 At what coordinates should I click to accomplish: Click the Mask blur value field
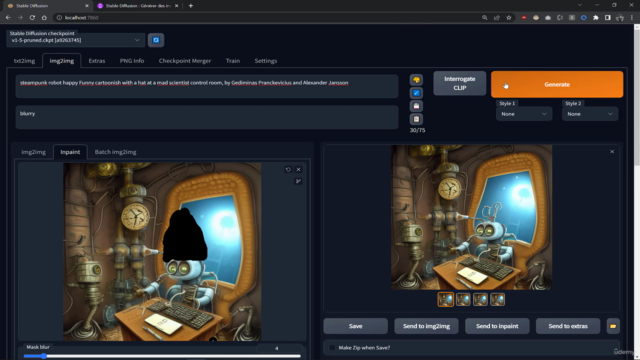pos(279,348)
